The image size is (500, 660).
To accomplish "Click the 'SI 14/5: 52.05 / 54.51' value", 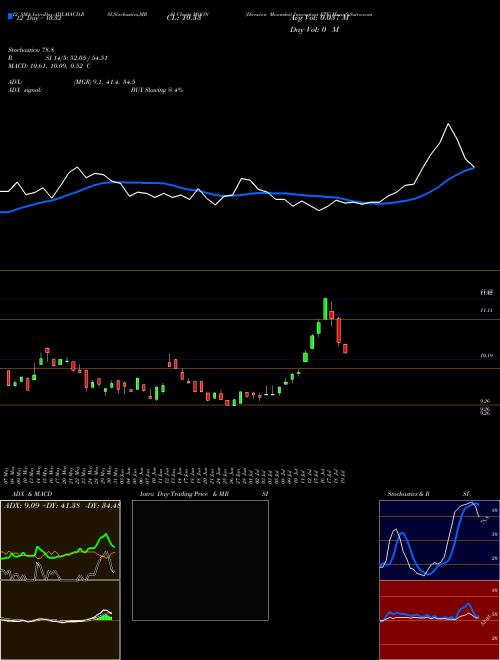I will point(77,58).
